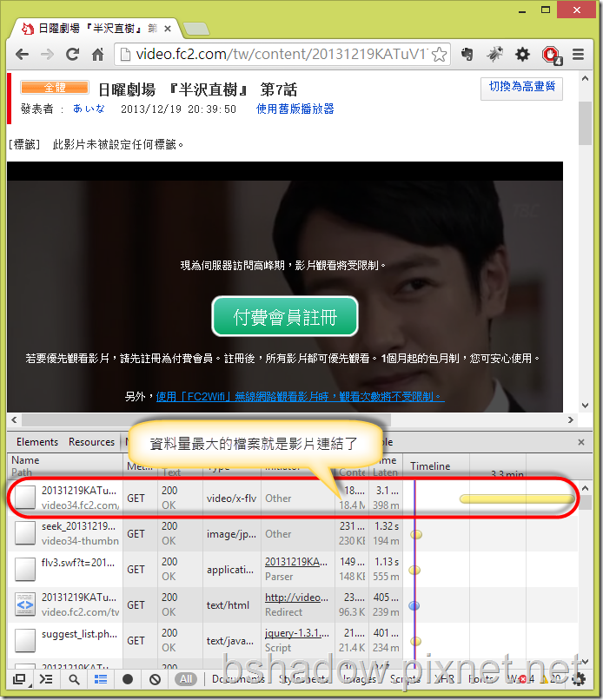Select the flv3.swf request row

point(292,570)
